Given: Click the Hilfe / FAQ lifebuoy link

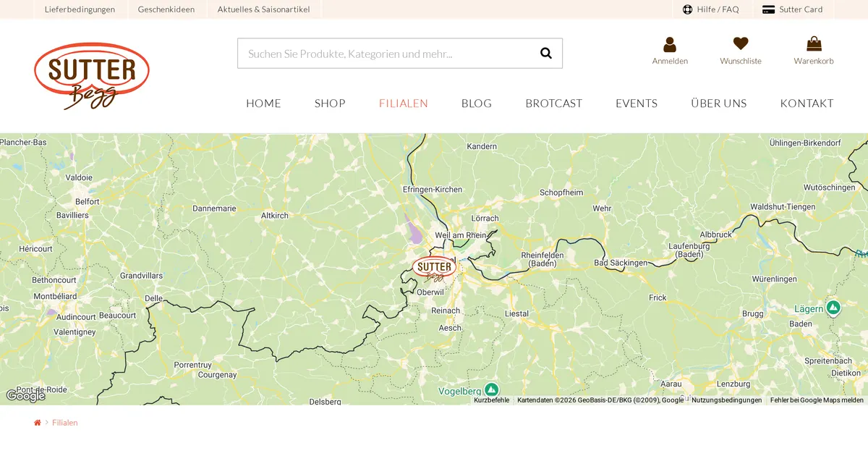Looking at the screenshot, I should (x=710, y=9).
